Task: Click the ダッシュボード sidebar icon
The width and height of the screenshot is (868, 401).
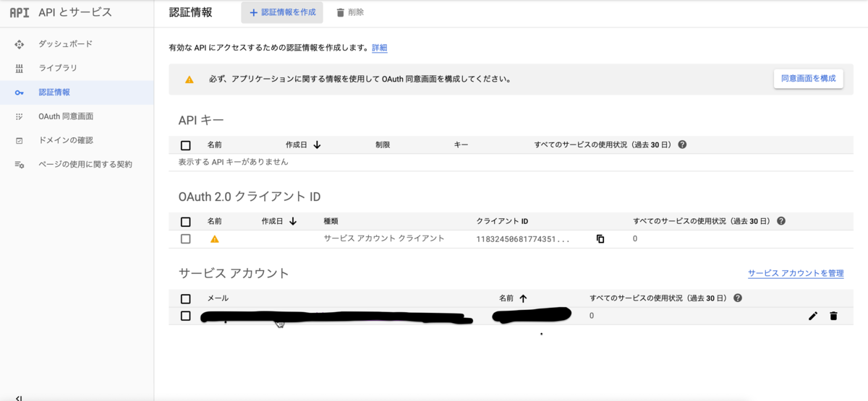Action: tap(20, 45)
